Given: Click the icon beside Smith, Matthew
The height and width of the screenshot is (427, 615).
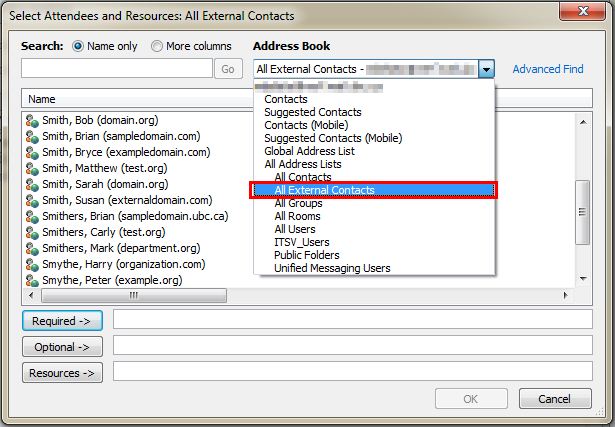Looking at the screenshot, I should (32, 168).
